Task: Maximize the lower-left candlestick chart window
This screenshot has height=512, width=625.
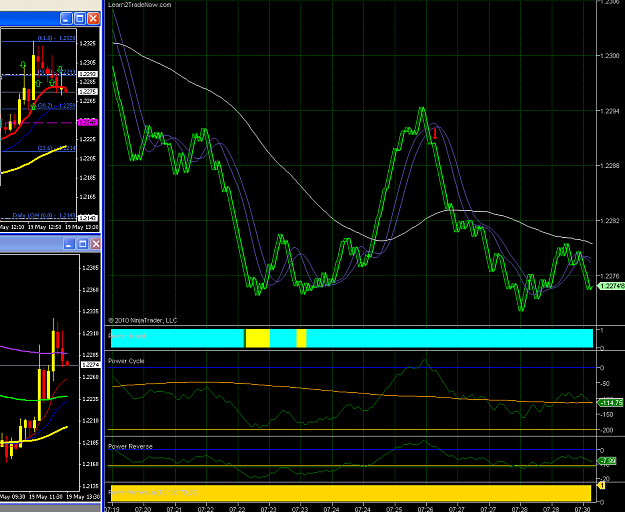Action: click(x=83, y=244)
